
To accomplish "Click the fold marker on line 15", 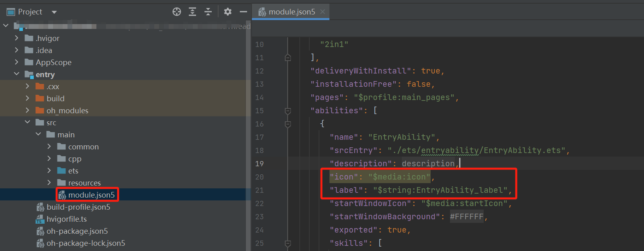I will (x=288, y=110).
